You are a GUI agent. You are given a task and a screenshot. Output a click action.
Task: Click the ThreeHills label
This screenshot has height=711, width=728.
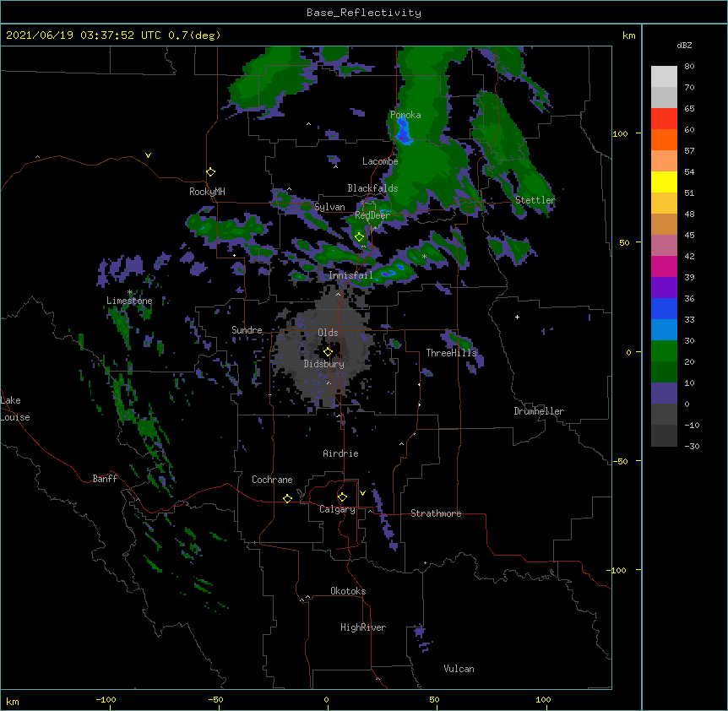coord(451,353)
